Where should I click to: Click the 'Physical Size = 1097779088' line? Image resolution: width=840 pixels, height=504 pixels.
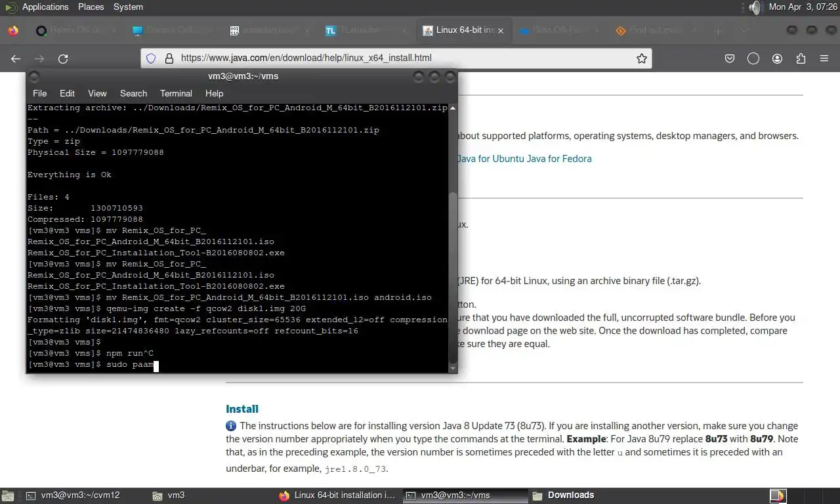[96, 152]
